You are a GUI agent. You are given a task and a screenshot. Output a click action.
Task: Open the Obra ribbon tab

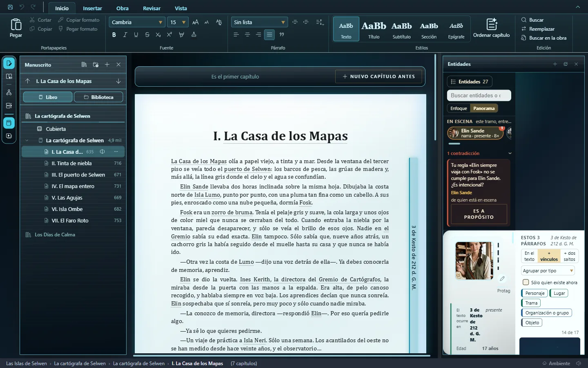coord(122,8)
